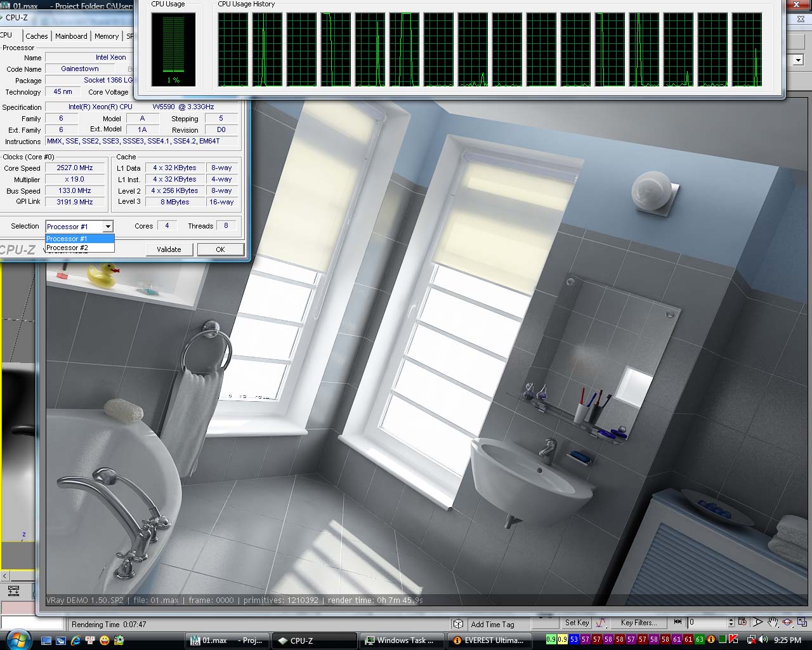Click the EVEREST orange info tray icon

coord(711,639)
